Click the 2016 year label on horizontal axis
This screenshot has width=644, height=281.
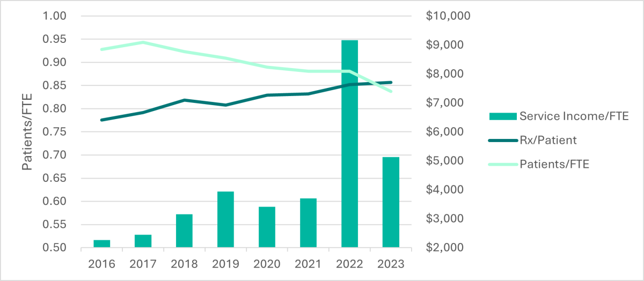[101, 264]
